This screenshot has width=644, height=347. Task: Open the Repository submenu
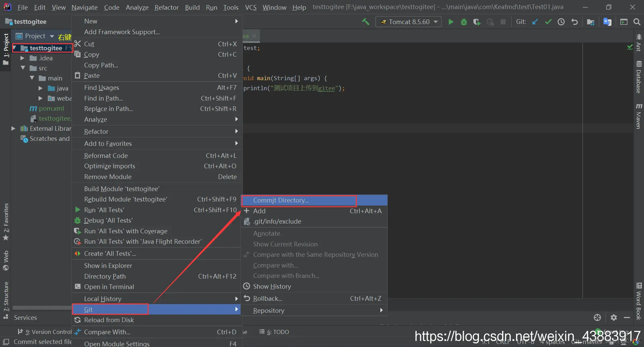pyautogui.click(x=314, y=310)
